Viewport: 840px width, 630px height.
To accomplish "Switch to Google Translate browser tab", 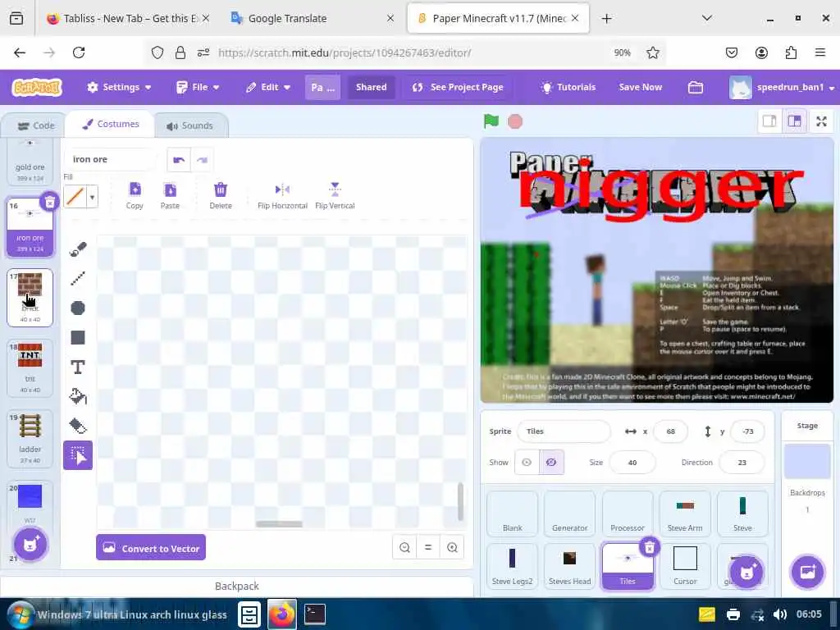I will coord(313,18).
